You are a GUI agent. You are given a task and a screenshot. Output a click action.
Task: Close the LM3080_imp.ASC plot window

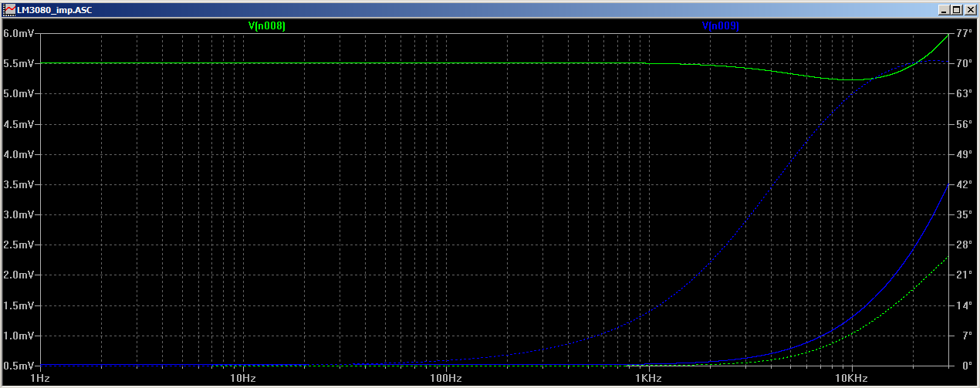click(969, 10)
